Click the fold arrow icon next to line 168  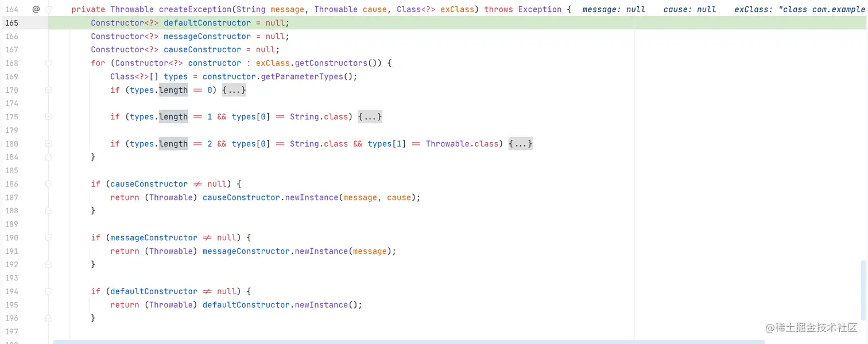pos(48,63)
